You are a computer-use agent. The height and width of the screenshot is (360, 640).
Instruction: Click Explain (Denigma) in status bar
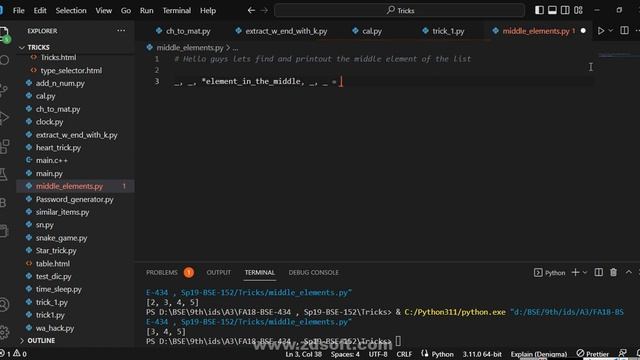click(538, 354)
